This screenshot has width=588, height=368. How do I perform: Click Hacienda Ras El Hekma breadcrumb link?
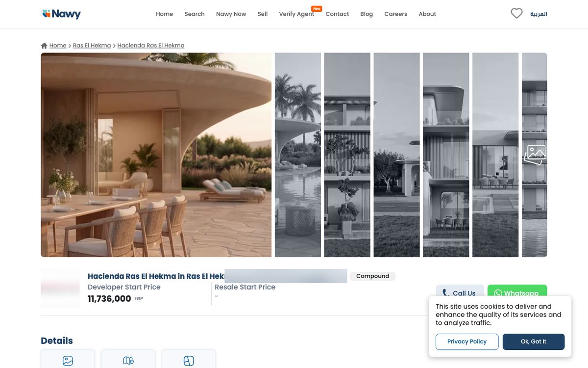coord(151,46)
